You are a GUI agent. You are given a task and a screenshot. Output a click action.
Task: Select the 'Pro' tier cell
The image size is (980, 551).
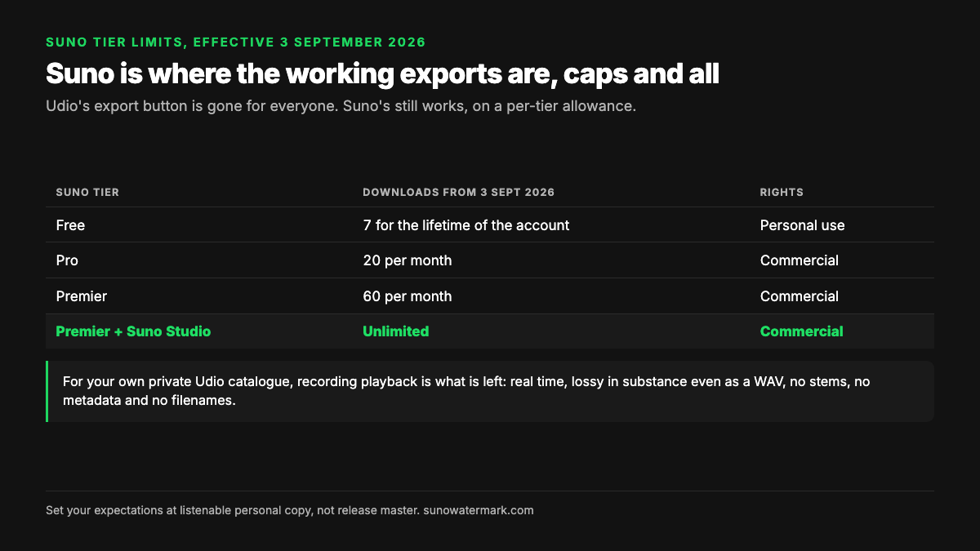click(x=67, y=260)
